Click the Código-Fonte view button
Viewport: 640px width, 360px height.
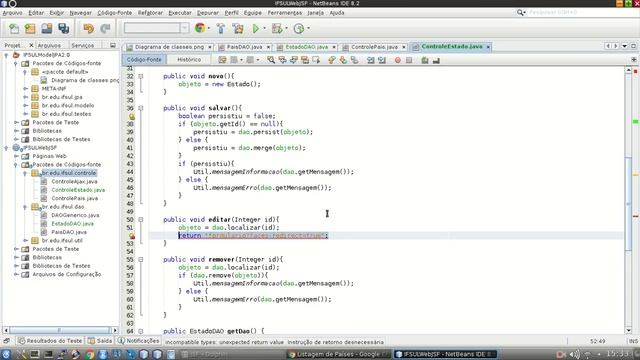[x=144, y=60]
